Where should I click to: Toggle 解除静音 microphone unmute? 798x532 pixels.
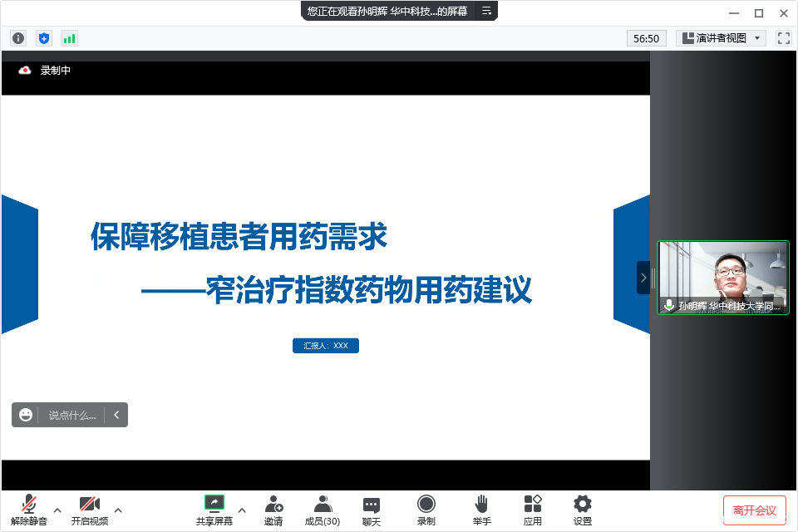click(29, 510)
